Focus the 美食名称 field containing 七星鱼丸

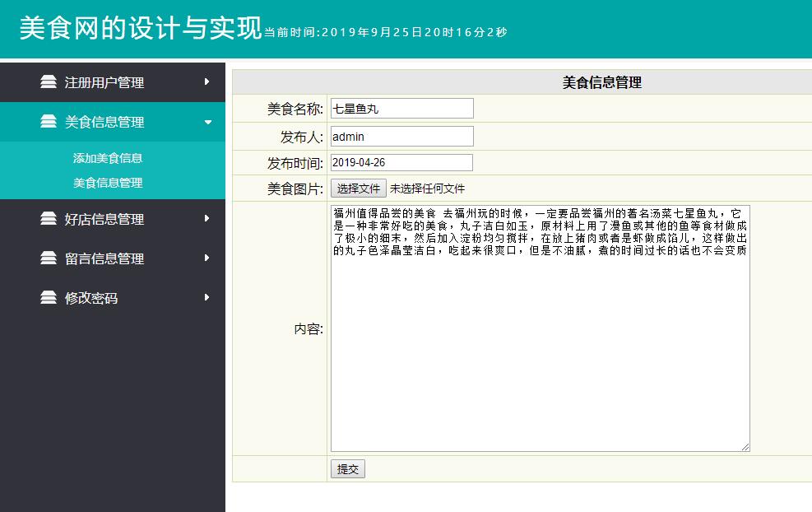[401, 109]
